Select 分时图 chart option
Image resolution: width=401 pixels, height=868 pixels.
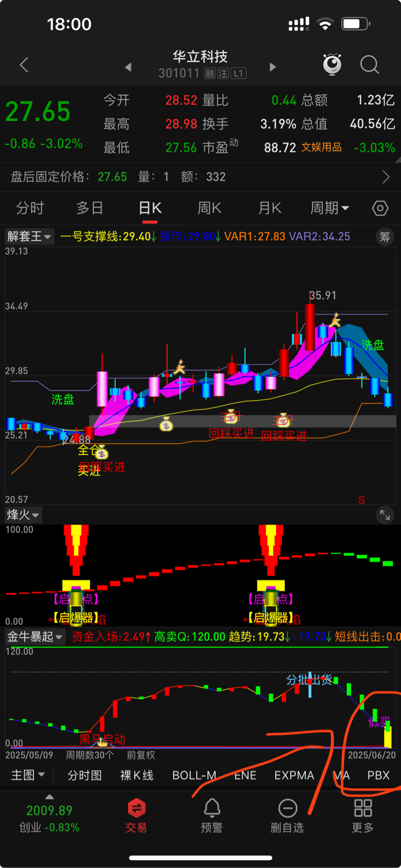[85, 775]
